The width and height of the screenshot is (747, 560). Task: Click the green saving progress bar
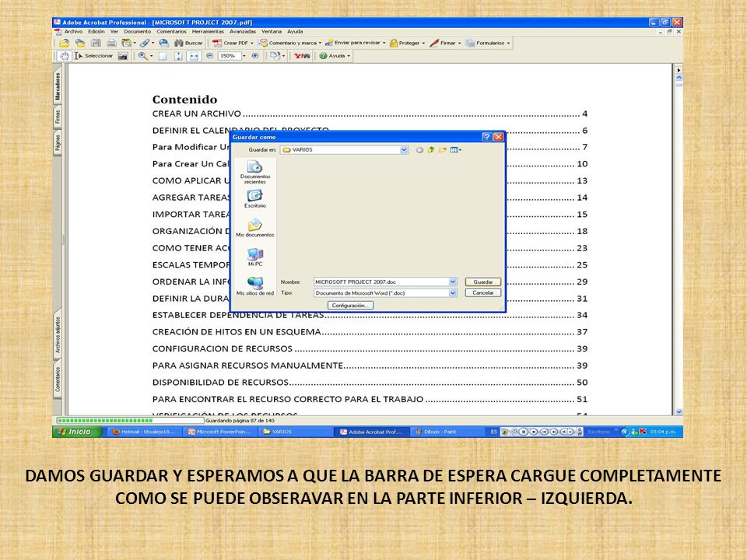tap(130, 421)
